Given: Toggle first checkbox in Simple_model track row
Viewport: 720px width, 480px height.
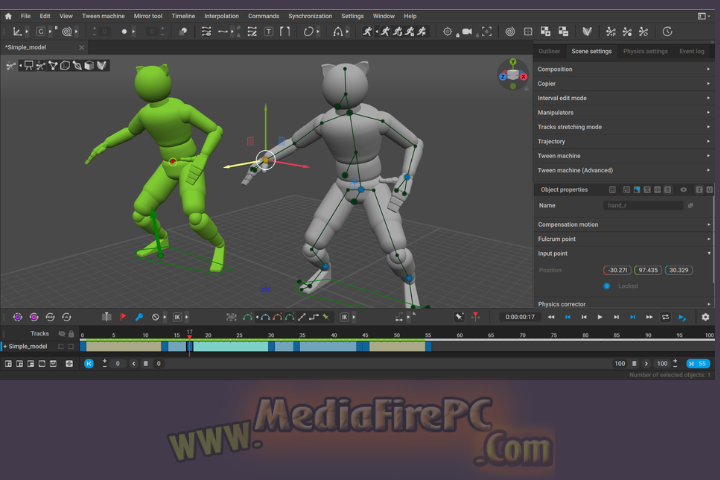Looking at the screenshot, I should point(61,346).
